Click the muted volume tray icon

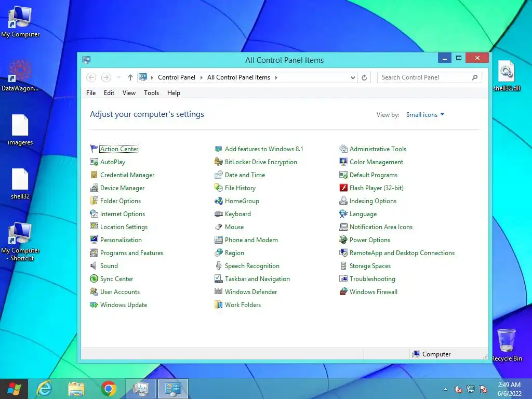[x=458, y=389]
